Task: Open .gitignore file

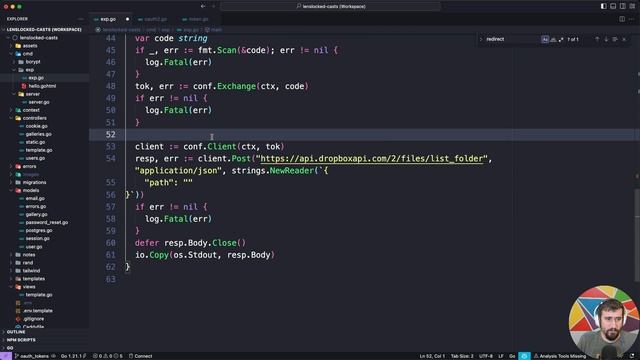Action: pyautogui.click(x=44, y=319)
